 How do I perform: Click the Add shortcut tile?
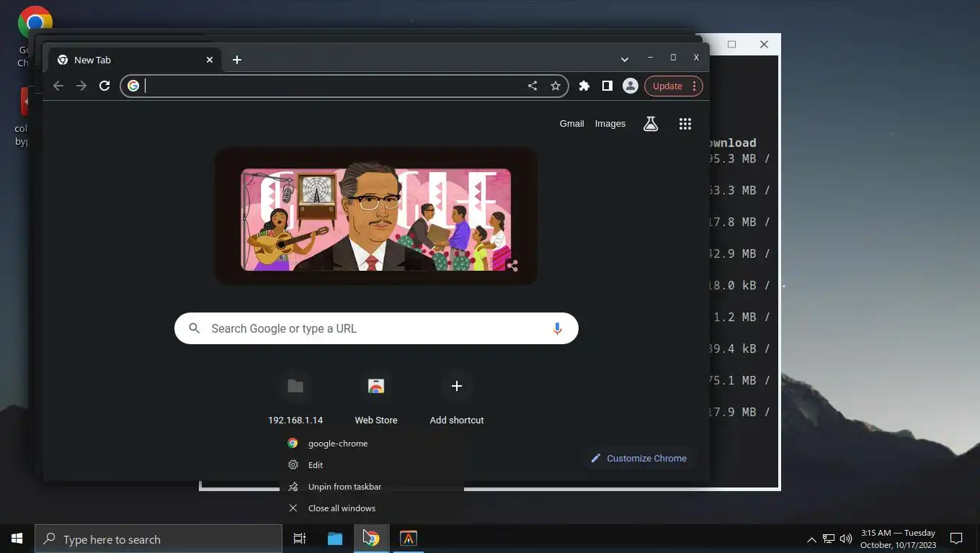(457, 398)
